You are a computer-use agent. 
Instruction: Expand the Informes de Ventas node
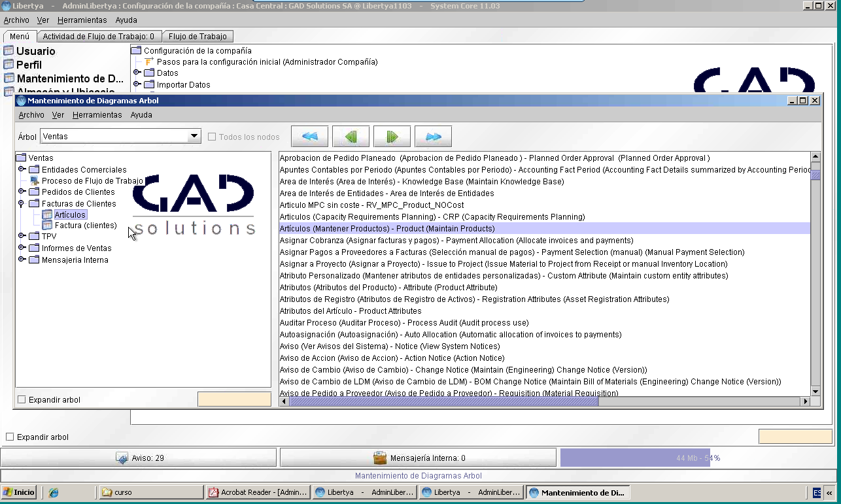[x=22, y=248]
